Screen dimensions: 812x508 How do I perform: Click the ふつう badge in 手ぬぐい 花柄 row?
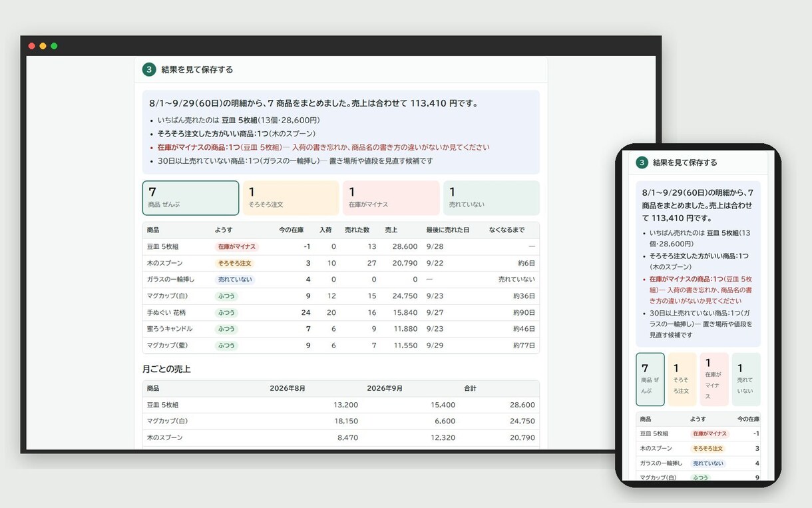pos(226,313)
